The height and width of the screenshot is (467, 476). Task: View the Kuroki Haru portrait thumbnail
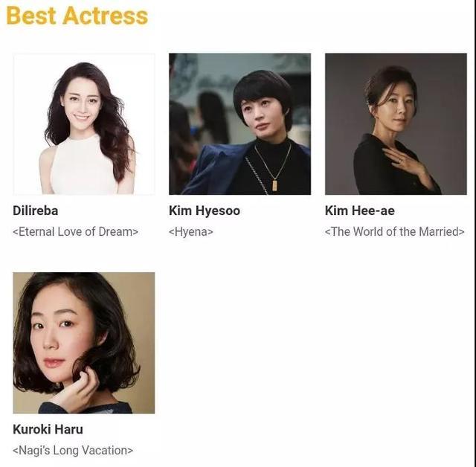(84, 343)
